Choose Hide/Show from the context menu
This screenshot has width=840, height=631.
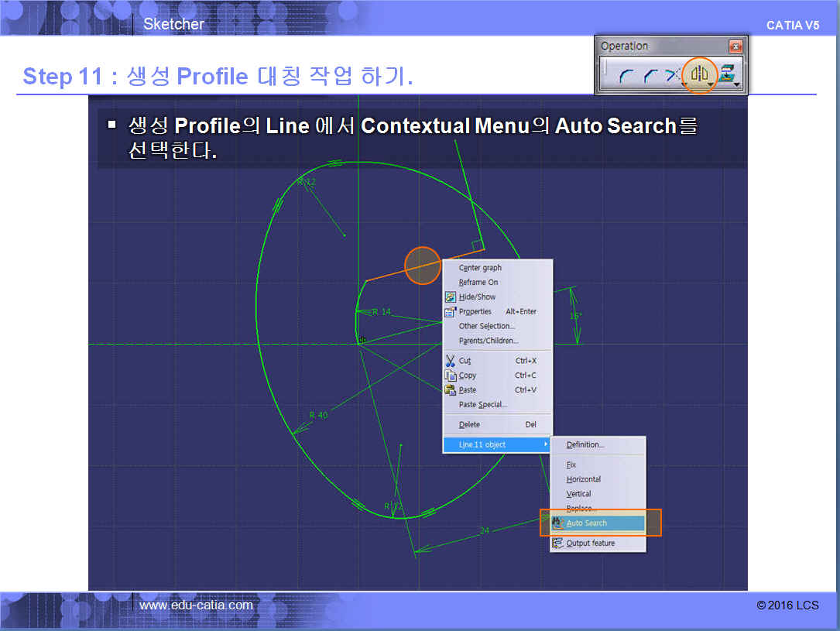(476, 297)
